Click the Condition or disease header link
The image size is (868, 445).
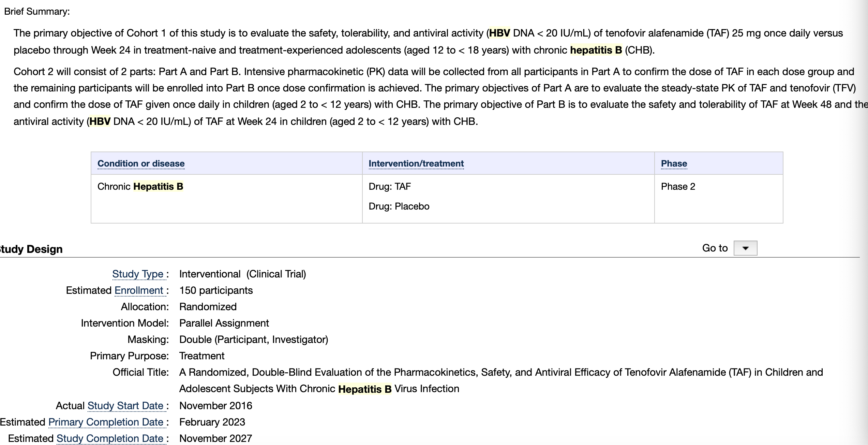click(141, 163)
